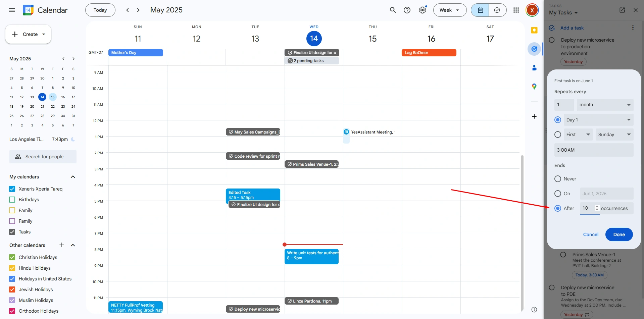This screenshot has width=644, height=319.
Task: Click the search magnifier icon
Action: coord(393,10)
